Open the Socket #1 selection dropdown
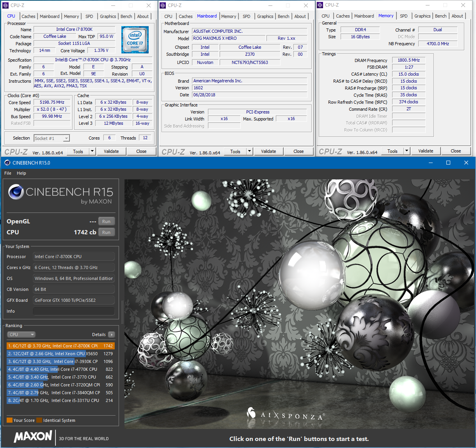This screenshot has width=476, height=448. pos(52,138)
